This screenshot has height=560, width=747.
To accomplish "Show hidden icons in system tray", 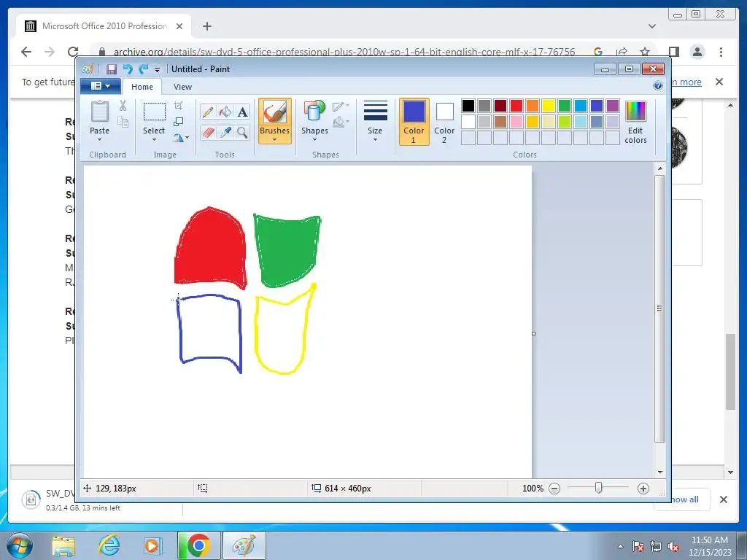I will (620, 546).
